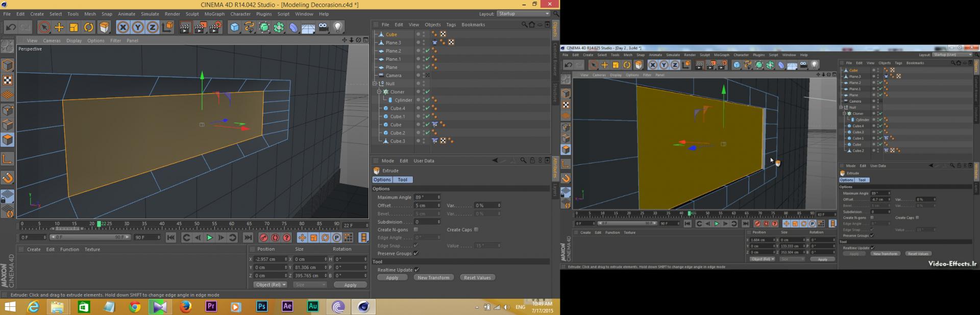Image resolution: width=980 pixels, height=315 pixels.
Task: Click the Offset value stepper arrows
Action: point(439,205)
